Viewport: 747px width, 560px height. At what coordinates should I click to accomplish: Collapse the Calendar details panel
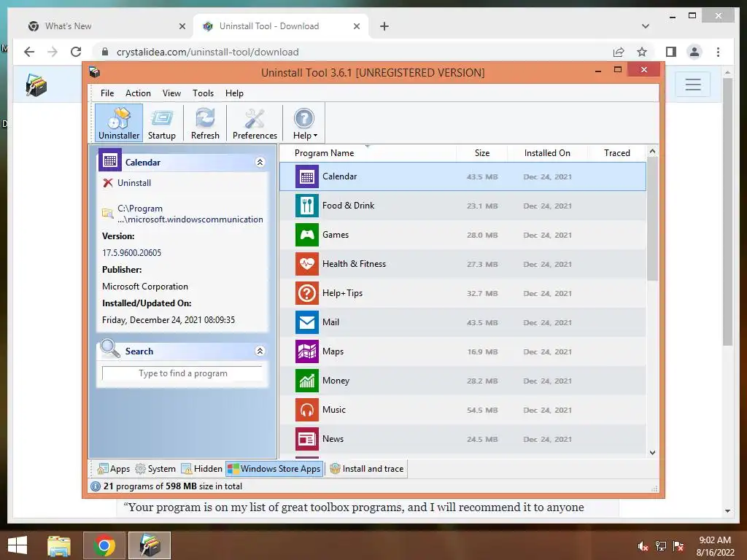260,163
